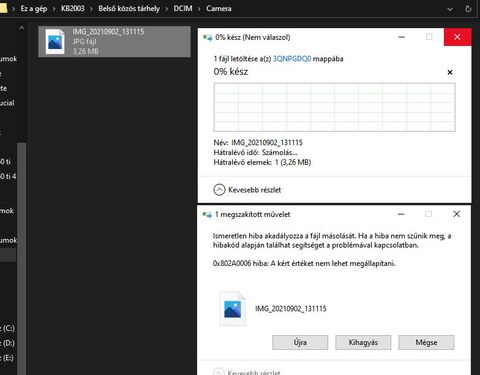The image size is (480, 375).
Task: Click the copy icon in the 0% kész title bar
Action: [207, 37]
